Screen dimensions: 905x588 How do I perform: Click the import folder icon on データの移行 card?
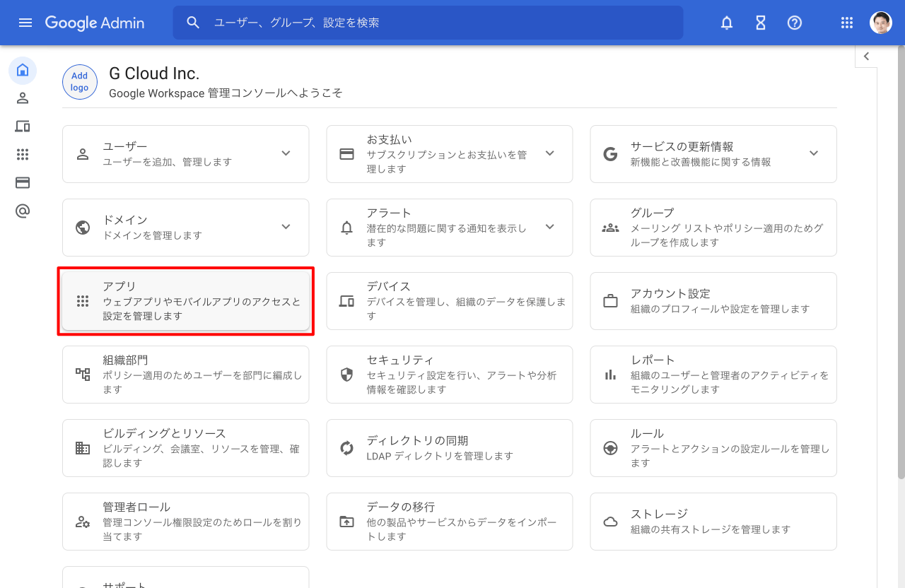(346, 522)
